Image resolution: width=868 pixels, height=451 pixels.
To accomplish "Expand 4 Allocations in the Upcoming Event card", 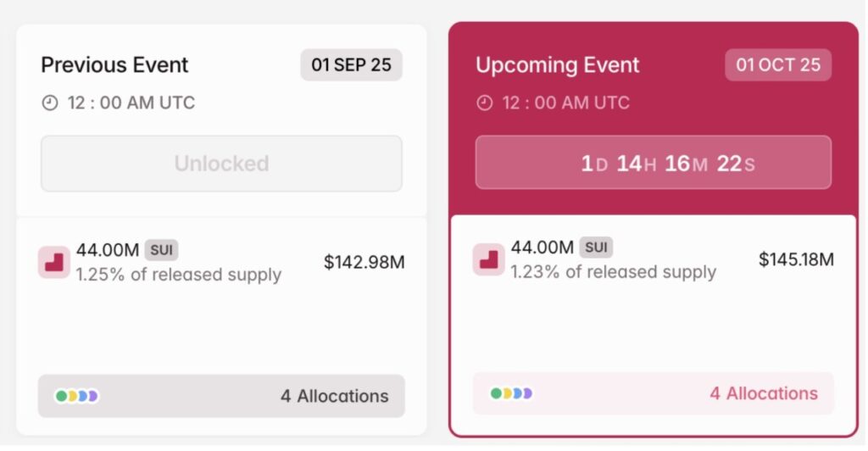I will click(763, 393).
